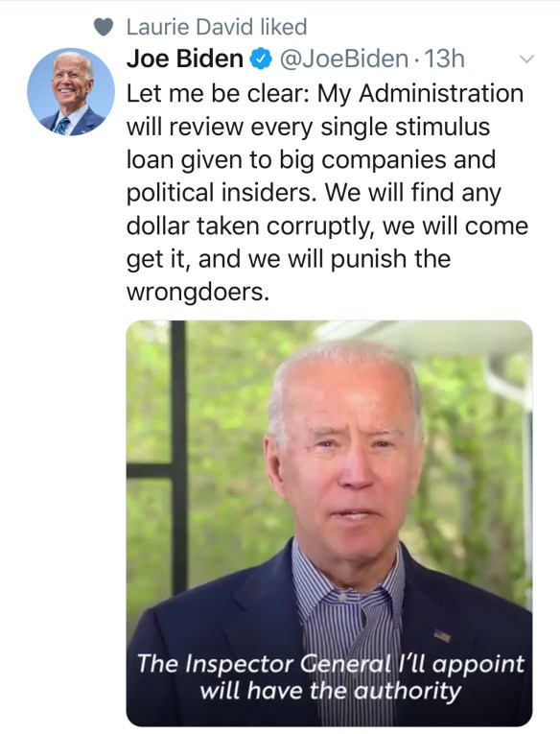Click the line 'get it, and we will punish the'
The image size is (560, 734).
click(289, 259)
